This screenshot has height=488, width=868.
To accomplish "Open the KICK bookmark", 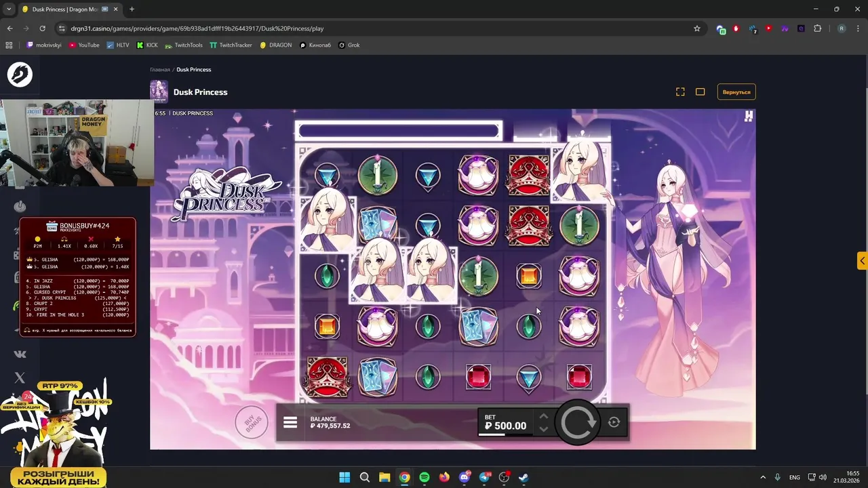I will point(147,45).
